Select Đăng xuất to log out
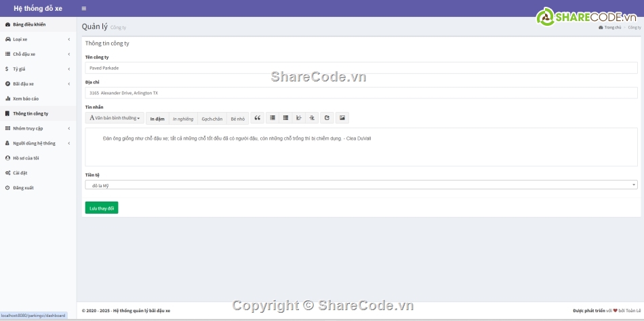This screenshot has height=321, width=644. tap(38, 188)
